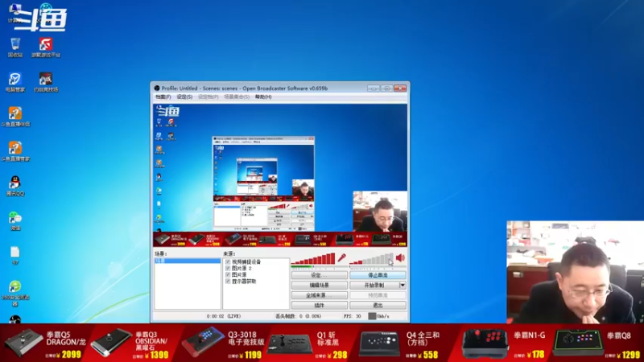This screenshot has width=644, height=362.
Task: Open the 设定(S) menu in OBS
Action: [184, 97]
